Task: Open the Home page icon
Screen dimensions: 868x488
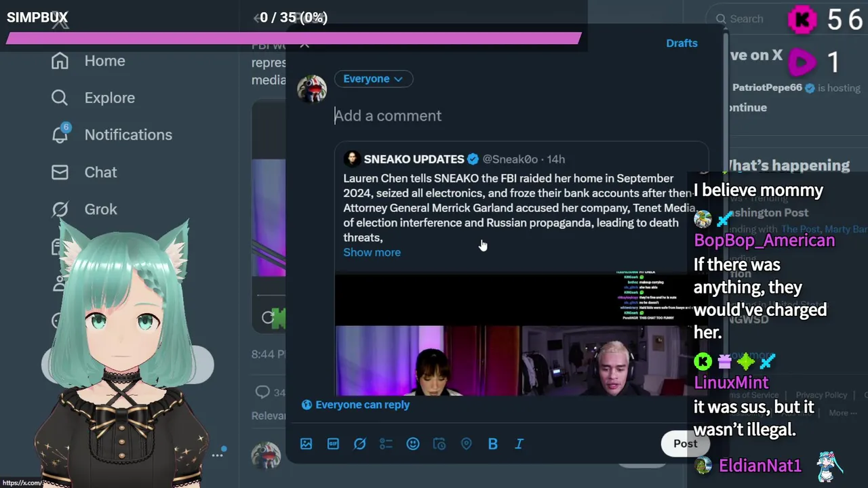Action: pyautogui.click(x=60, y=61)
